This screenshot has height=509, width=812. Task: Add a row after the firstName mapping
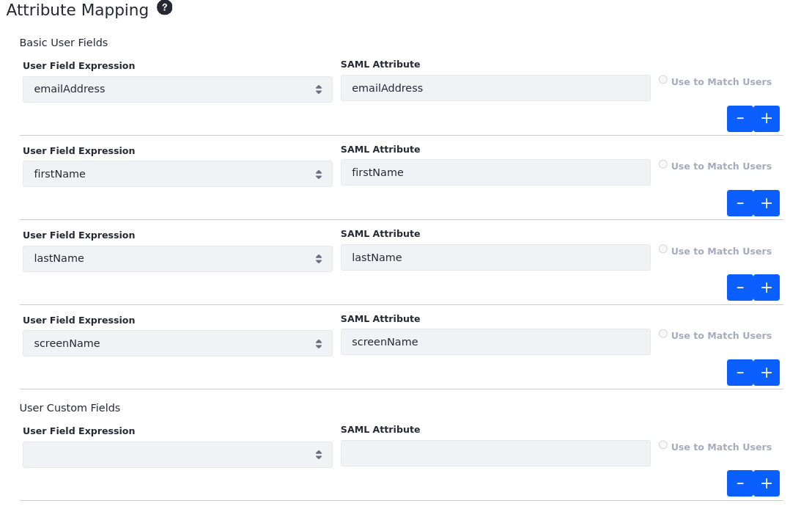pos(767,203)
